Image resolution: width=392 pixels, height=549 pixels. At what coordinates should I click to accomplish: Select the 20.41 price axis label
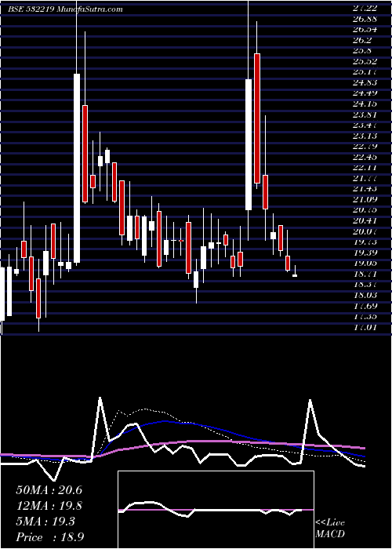pos(365,220)
